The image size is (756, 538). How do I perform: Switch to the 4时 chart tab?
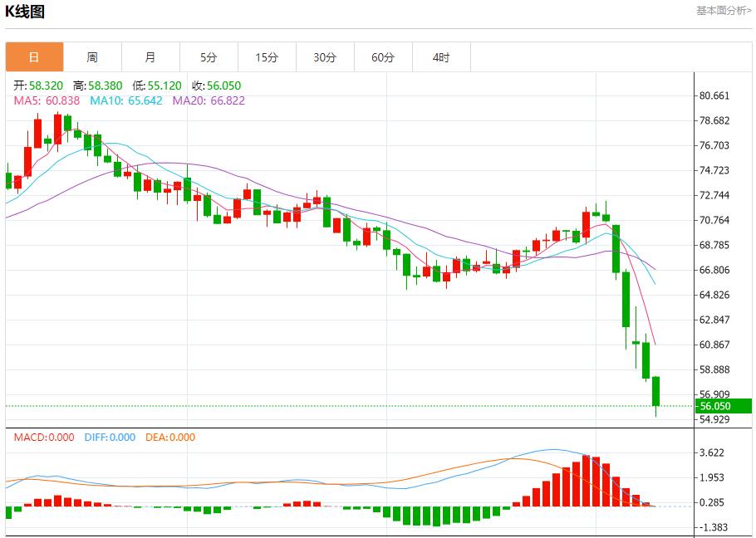point(441,57)
